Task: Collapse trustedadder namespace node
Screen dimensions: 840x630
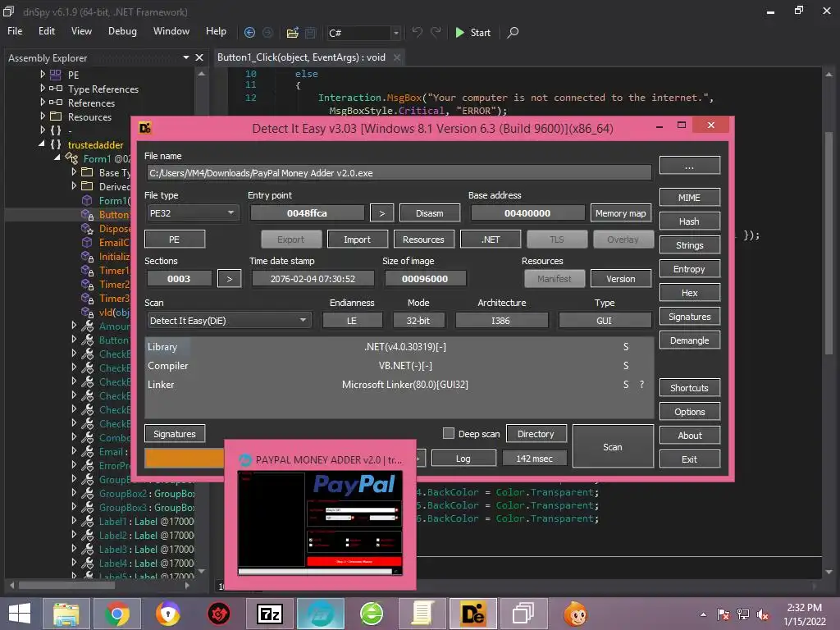Action: (42, 144)
